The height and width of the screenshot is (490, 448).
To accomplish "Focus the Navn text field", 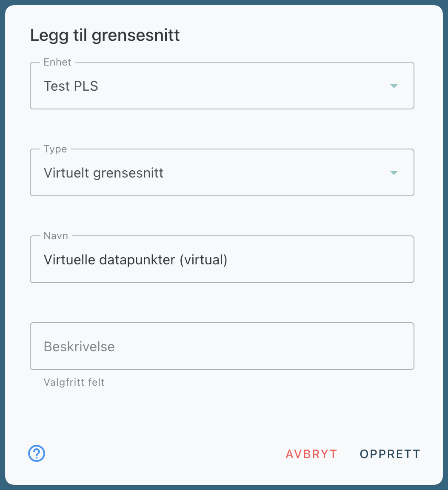I will [x=298, y=260].
